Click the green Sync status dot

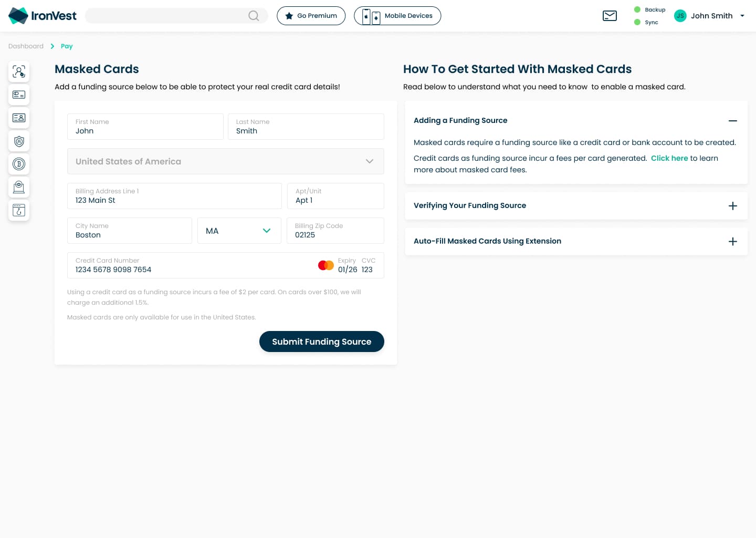[637, 22]
